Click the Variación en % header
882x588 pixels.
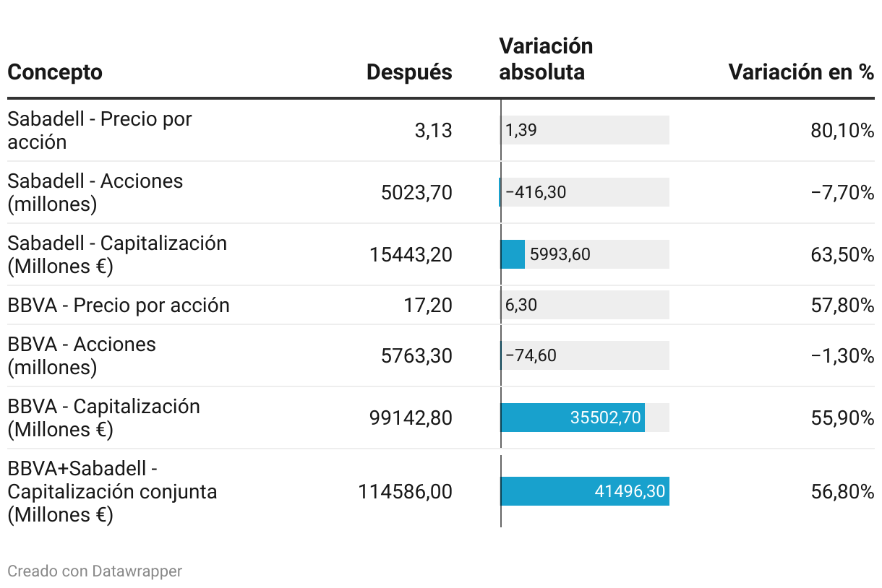click(801, 72)
